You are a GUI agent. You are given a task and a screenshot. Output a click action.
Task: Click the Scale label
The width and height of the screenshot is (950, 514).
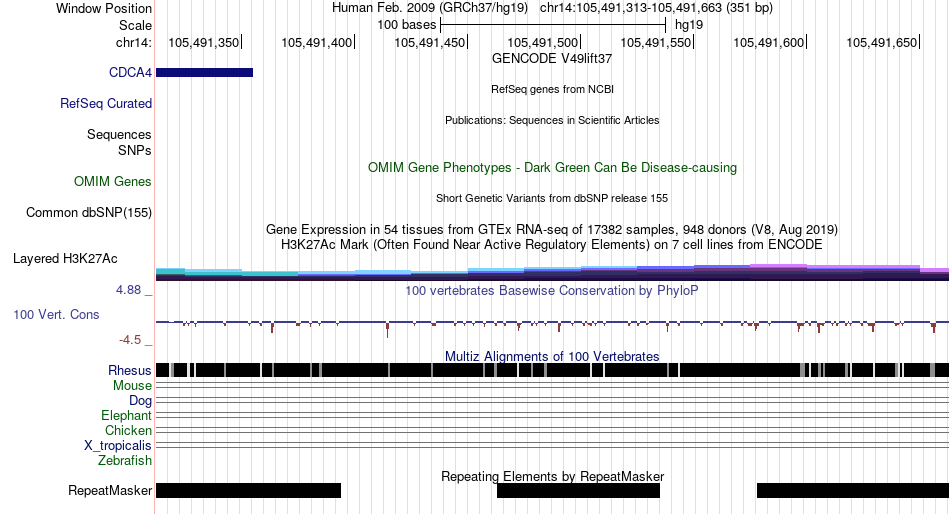tap(136, 25)
